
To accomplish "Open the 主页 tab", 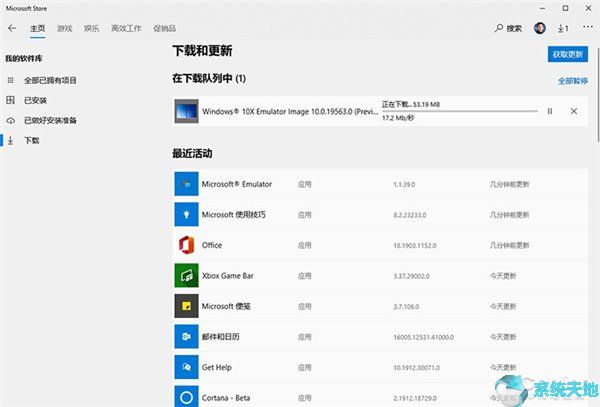I will [x=38, y=28].
